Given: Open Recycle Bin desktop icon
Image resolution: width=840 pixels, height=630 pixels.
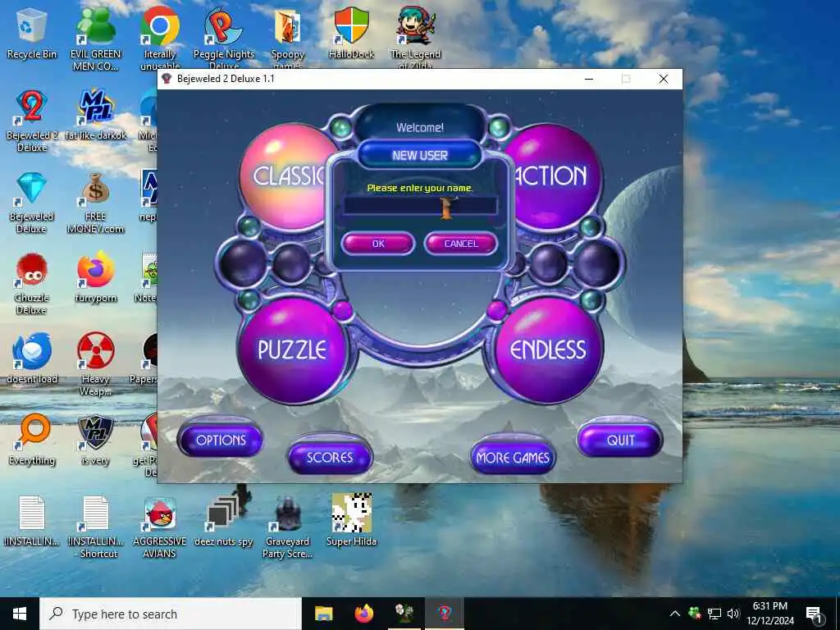Looking at the screenshot, I should coord(32,33).
